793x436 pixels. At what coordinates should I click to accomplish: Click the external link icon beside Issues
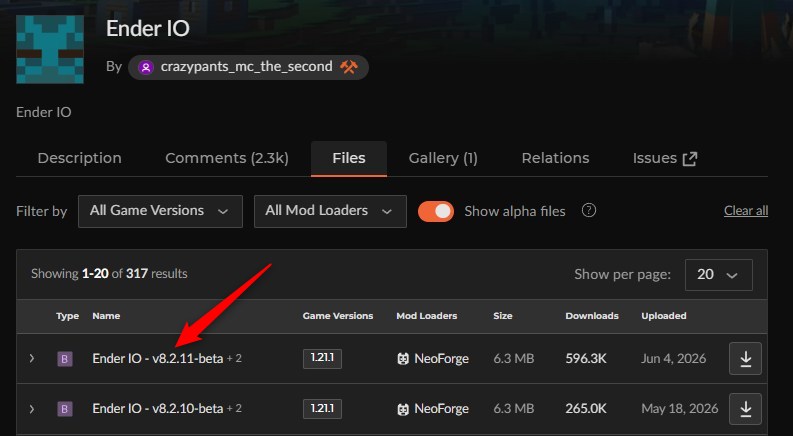click(690, 159)
